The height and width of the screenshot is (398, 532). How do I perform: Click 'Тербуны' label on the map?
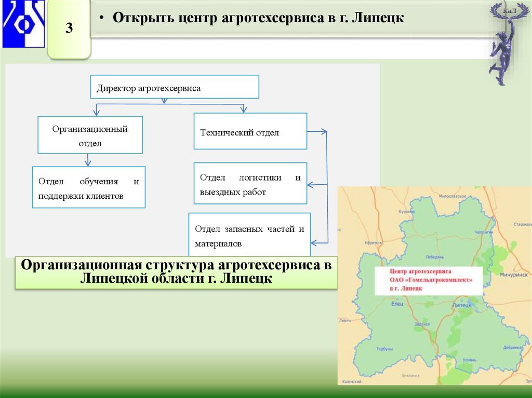pyautogui.click(x=384, y=349)
